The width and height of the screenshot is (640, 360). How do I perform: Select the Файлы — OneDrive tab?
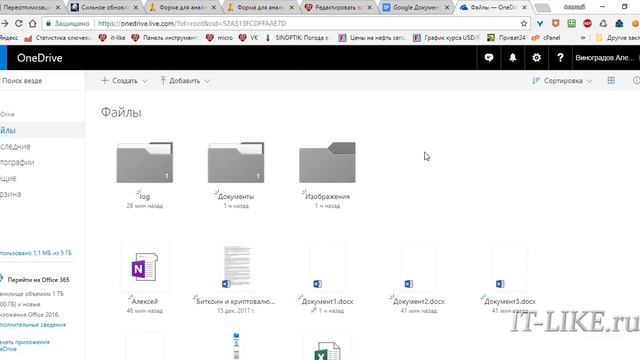tap(493, 7)
